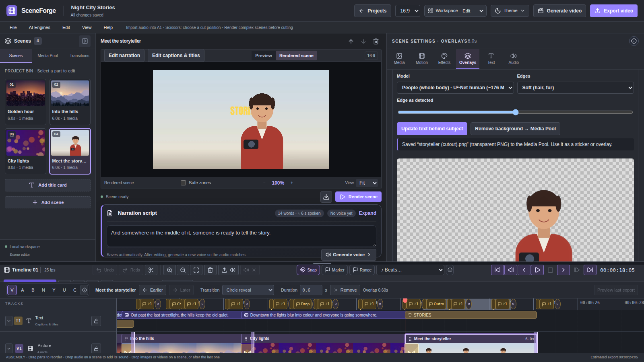Open Effects settings tab
This screenshot has height=362, width=644.
[444, 59]
